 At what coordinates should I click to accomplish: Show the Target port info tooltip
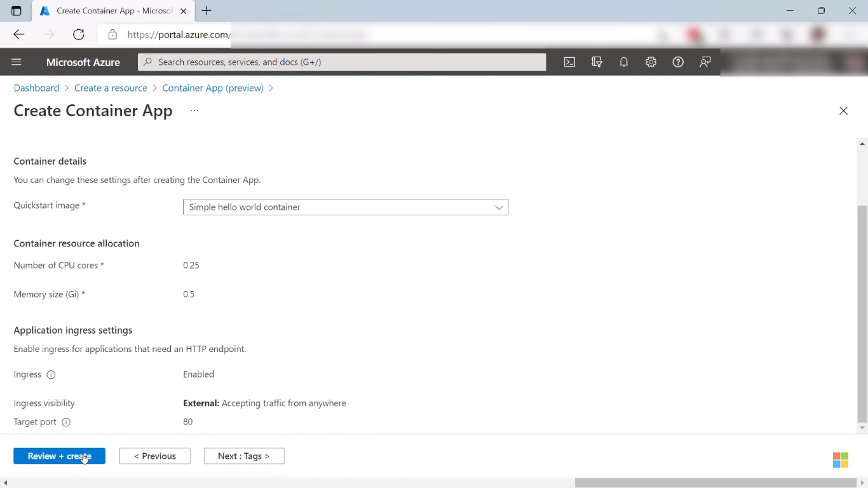click(65, 422)
